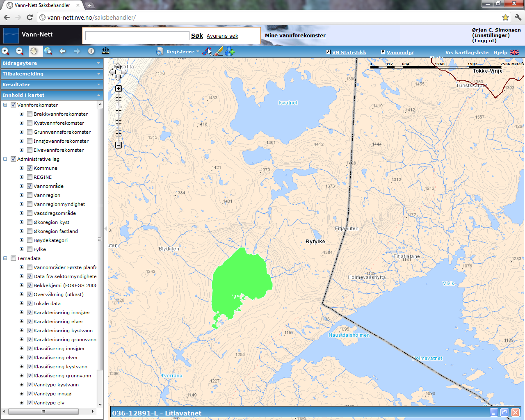The image size is (525, 420).
Task: Enable the Innsjøvannforekomster layer
Action: click(x=30, y=141)
